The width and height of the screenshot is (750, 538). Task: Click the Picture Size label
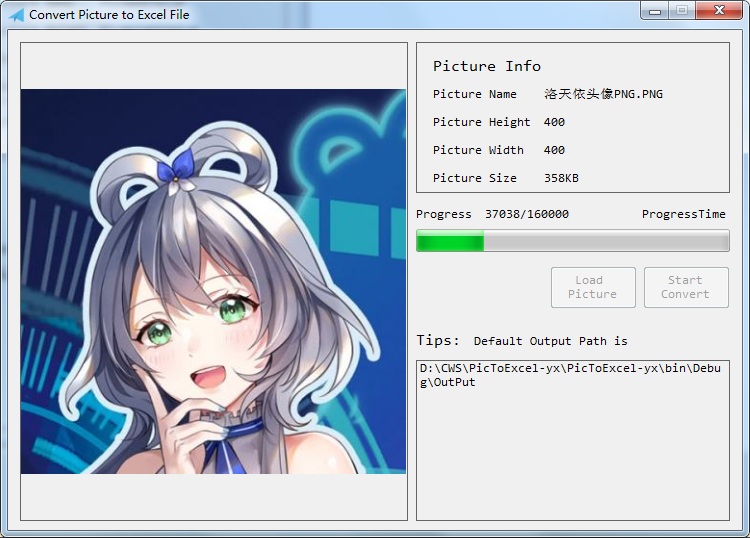[474, 178]
